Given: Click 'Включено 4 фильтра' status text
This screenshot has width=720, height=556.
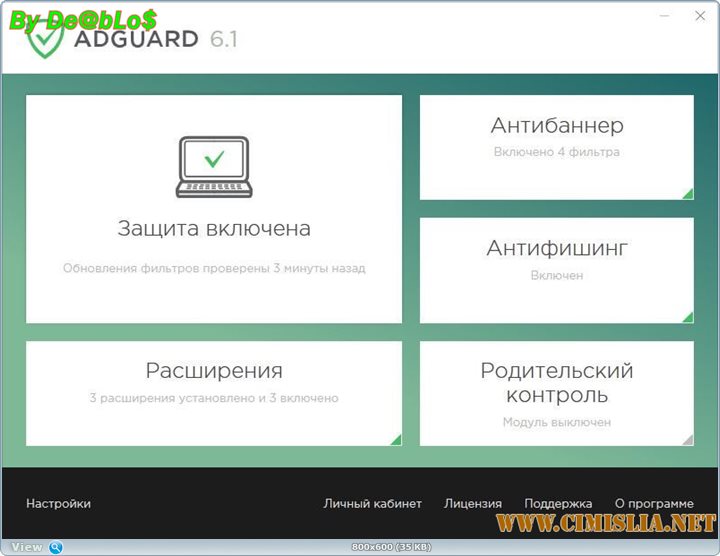Looking at the screenshot, I should (x=557, y=152).
